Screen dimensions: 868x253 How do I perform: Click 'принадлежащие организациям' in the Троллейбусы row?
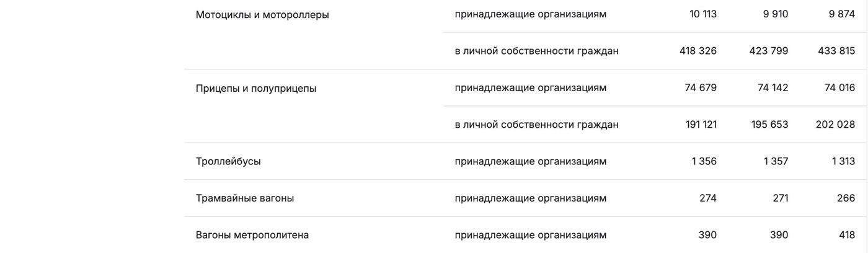click(x=531, y=162)
